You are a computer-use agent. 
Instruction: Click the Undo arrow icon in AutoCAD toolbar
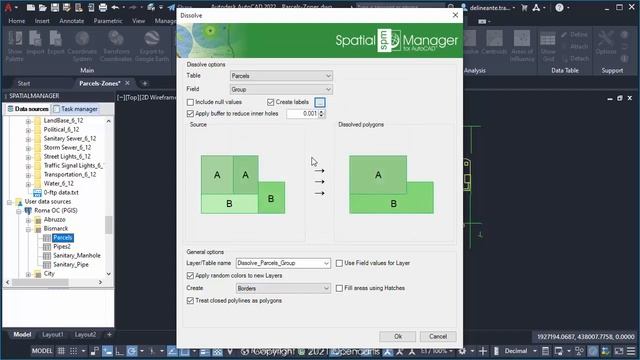115,7
